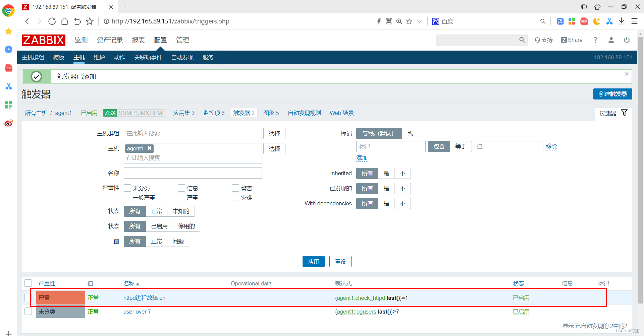
Task: Click the PDF extension icon in toolbar
Action: coord(584,21)
